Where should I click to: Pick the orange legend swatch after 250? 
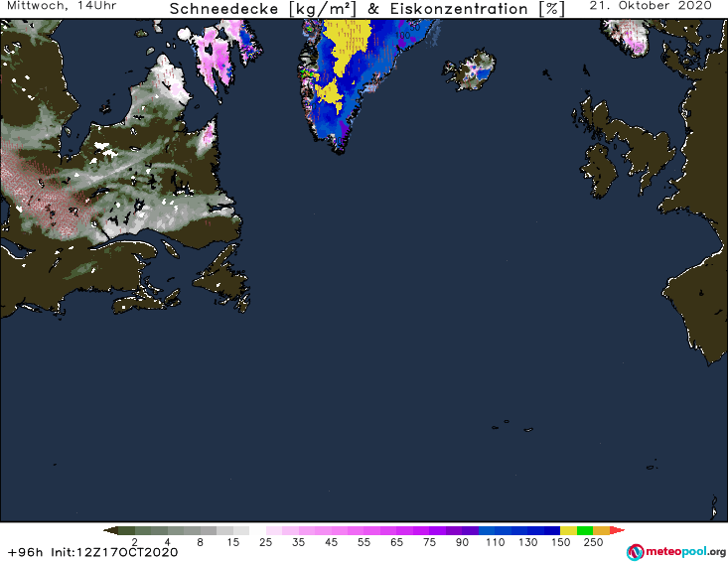pyautogui.click(x=601, y=530)
